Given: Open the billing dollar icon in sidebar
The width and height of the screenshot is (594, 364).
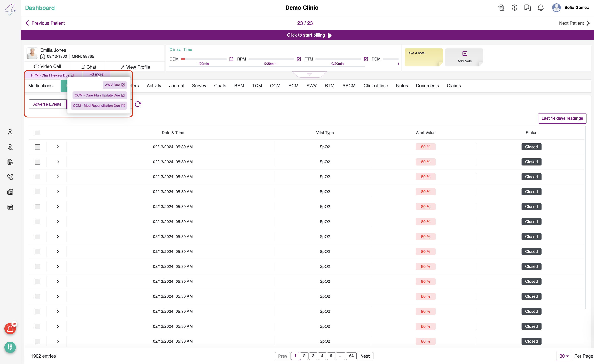Looking at the screenshot, I should [x=10, y=162].
